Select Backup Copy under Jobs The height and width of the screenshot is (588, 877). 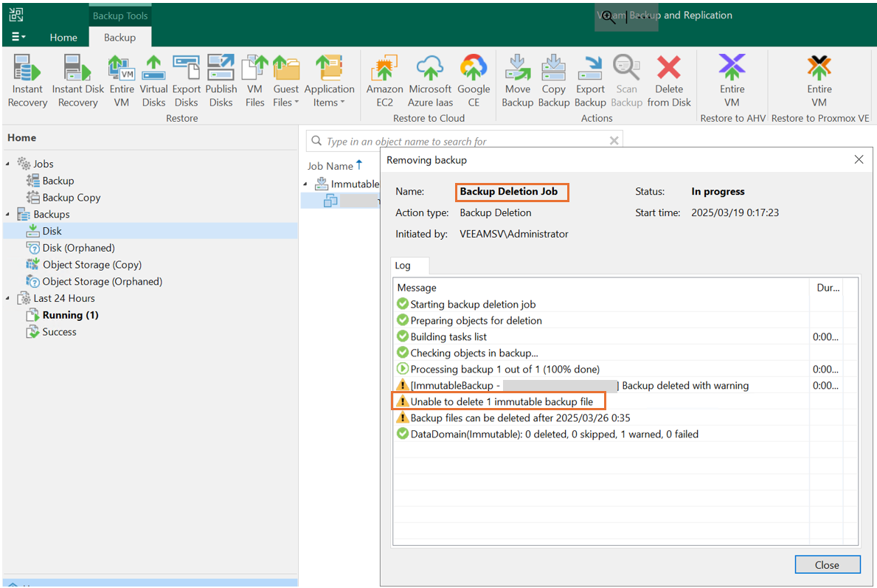click(x=71, y=198)
